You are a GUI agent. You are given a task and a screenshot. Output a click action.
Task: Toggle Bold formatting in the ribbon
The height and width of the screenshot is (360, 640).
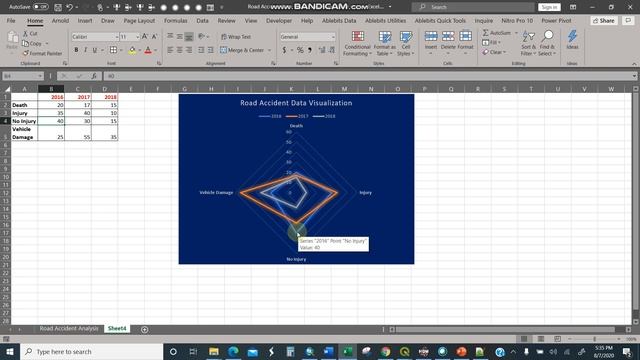coord(76,50)
